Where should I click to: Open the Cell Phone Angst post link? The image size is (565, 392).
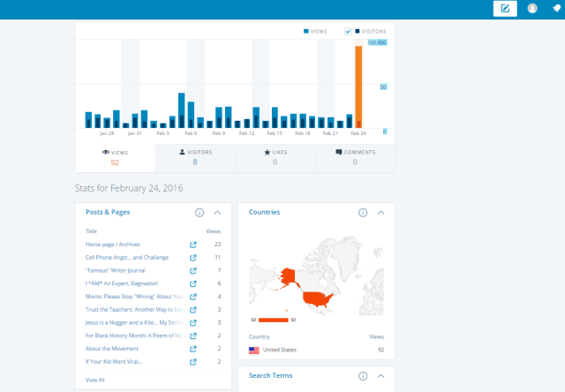pos(126,257)
